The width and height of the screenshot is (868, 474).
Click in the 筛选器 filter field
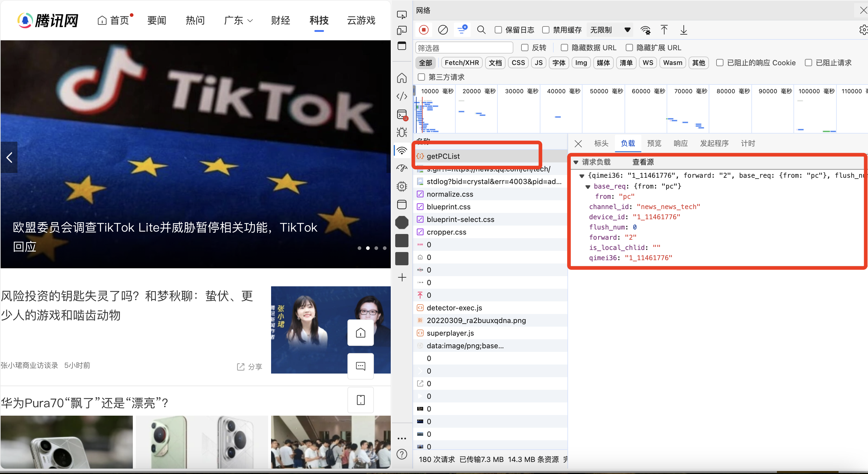pyautogui.click(x=464, y=48)
